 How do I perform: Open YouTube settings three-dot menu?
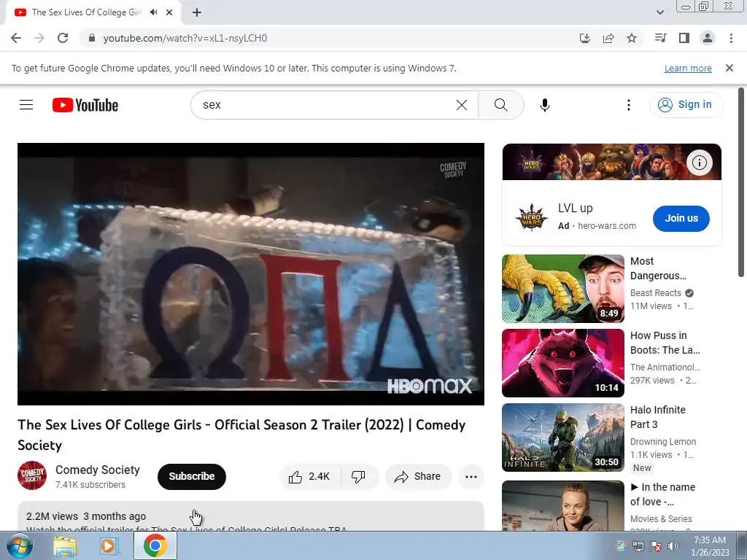629,105
